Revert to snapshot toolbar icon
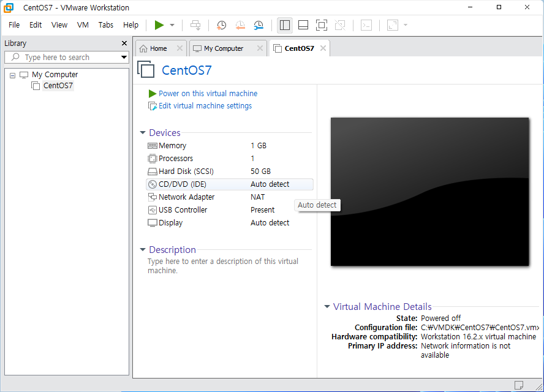Image resolution: width=544 pixels, height=392 pixels. tap(240, 25)
